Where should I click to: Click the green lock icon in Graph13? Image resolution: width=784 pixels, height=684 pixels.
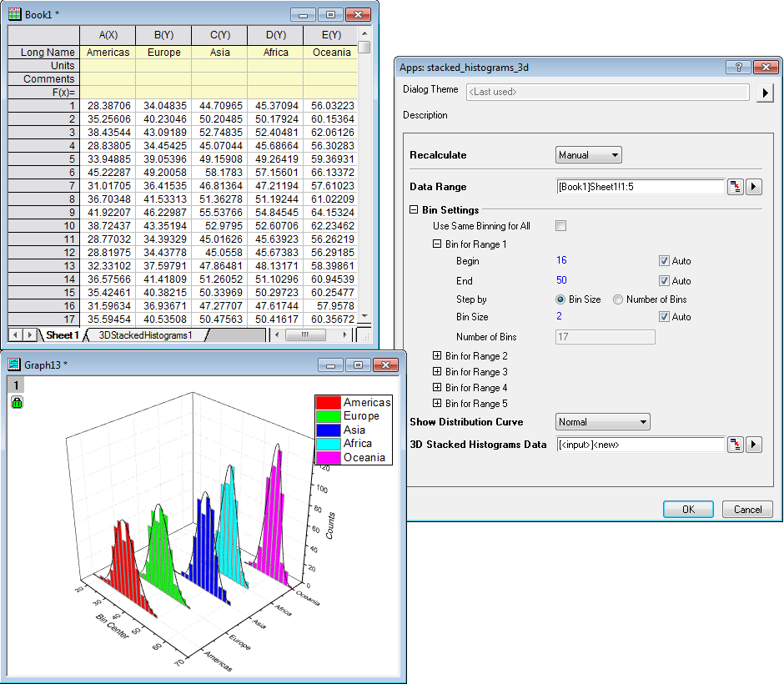click(x=17, y=403)
